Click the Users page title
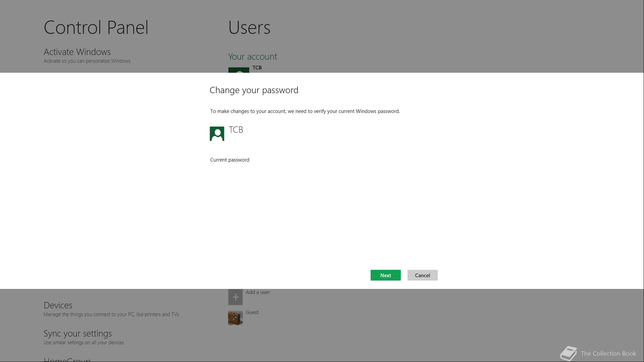644x362 pixels. click(249, 27)
